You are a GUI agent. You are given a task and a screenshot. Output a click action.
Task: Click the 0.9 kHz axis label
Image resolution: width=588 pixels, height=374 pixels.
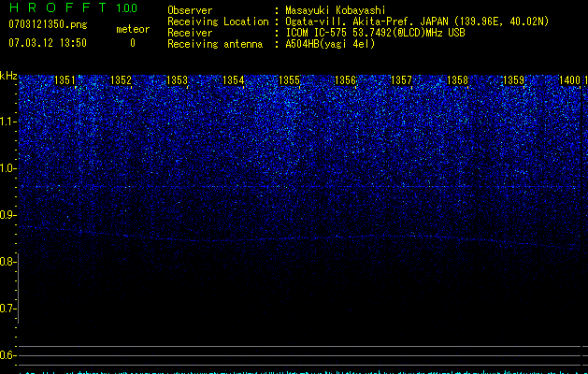click(x=7, y=215)
